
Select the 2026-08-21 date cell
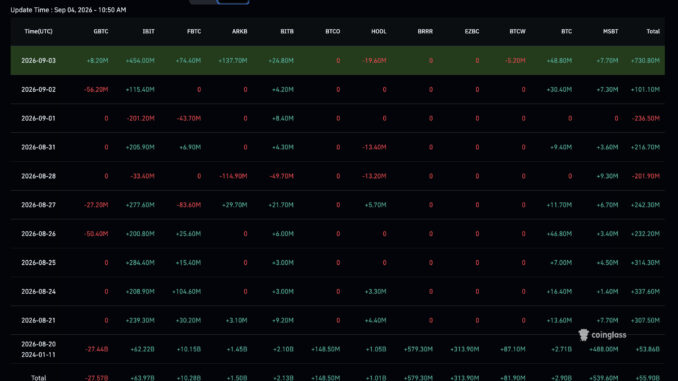click(38, 320)
